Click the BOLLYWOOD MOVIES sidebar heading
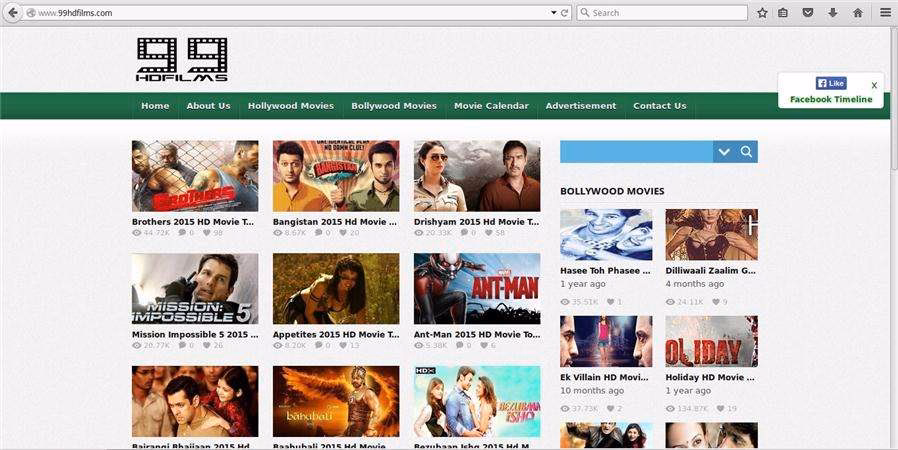898x450 pixels. click(612, 191)
